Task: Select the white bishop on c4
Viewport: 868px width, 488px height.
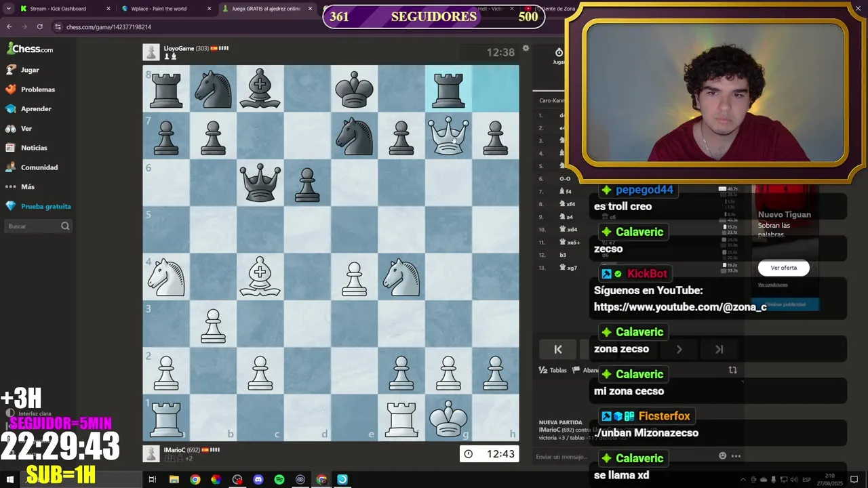Action: coord(260,277)
